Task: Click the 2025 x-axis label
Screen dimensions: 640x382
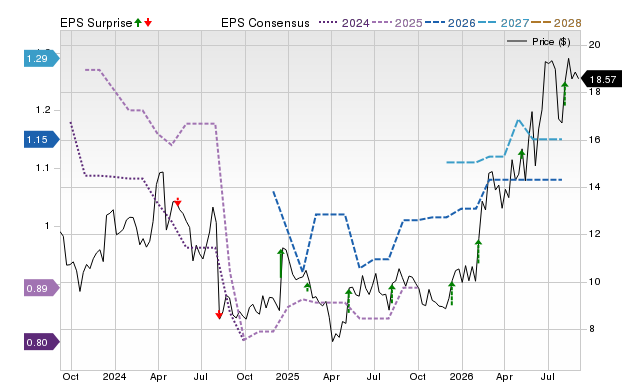Action: tap(287, 376)
